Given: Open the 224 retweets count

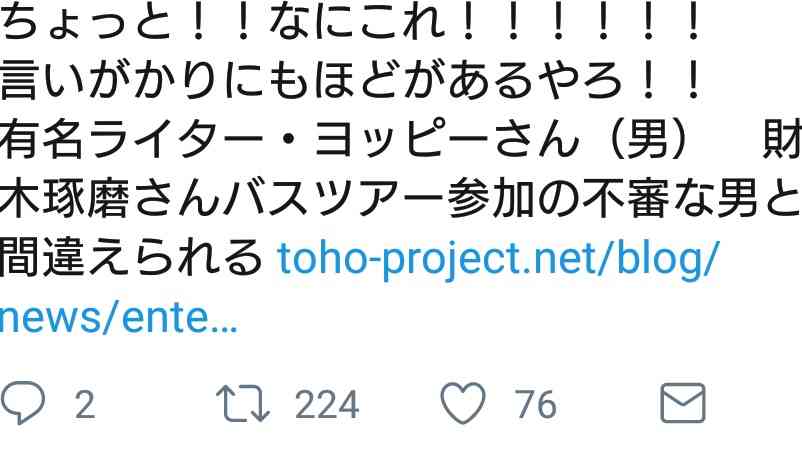Looking at the screenshot, I should [x=327, y=404].
